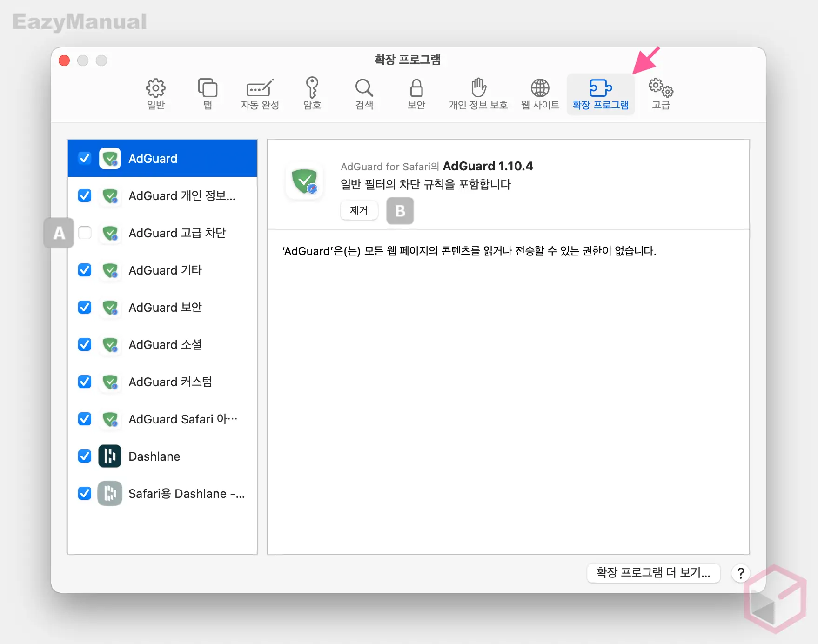The width and height of the screenshot is (818, 644).
Task: Click the AdGuard 기타 row shield icon
Action: click(110, 270)
